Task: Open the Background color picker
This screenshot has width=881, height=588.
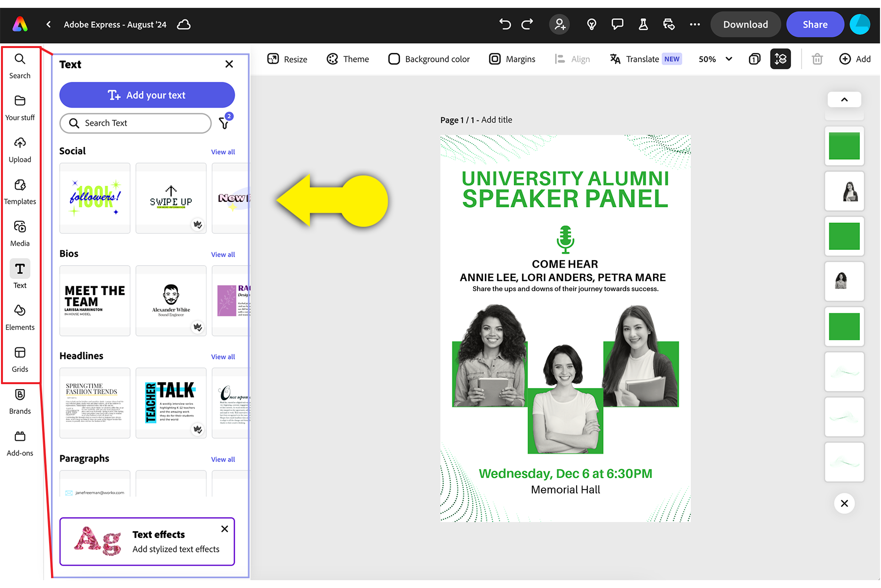Action: (429, 59)
